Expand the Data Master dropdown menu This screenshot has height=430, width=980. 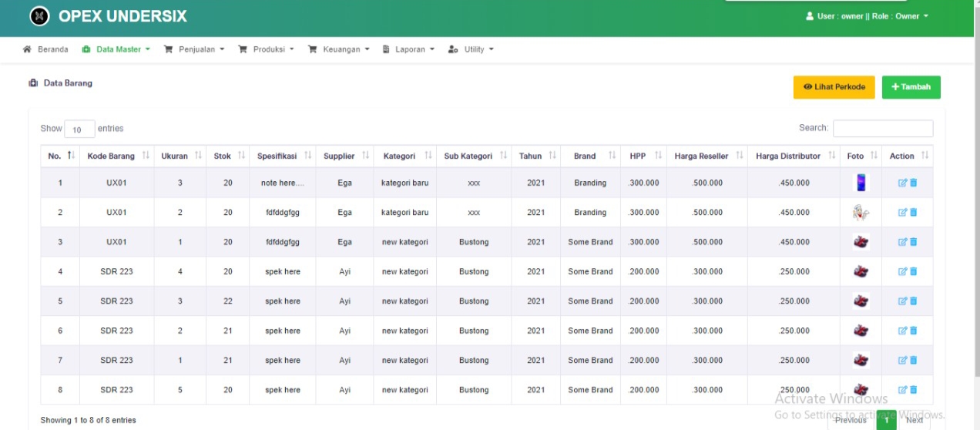pos(116,49)
